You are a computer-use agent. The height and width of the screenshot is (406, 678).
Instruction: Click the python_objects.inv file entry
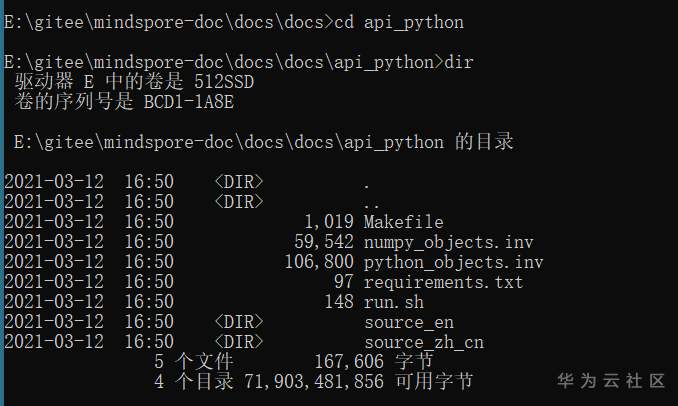coord(453,262)
